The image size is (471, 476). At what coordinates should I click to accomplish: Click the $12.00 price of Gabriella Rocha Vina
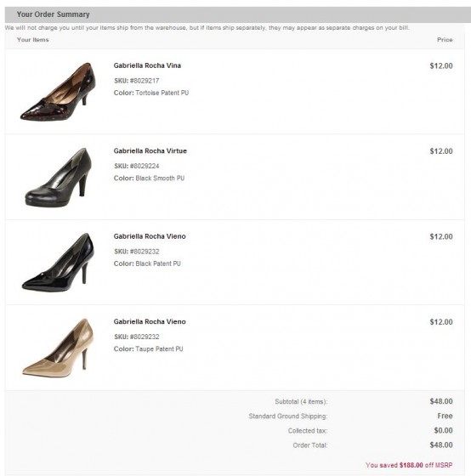pos(441,66)
